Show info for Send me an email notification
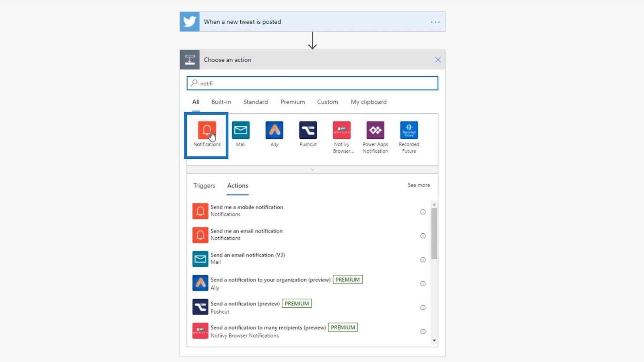644x362 pixels. pos(423,236)
